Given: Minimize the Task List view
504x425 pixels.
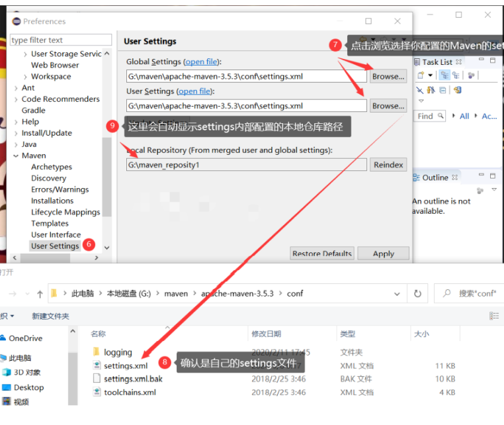Looking at the screenshot, I should [481, 60].
